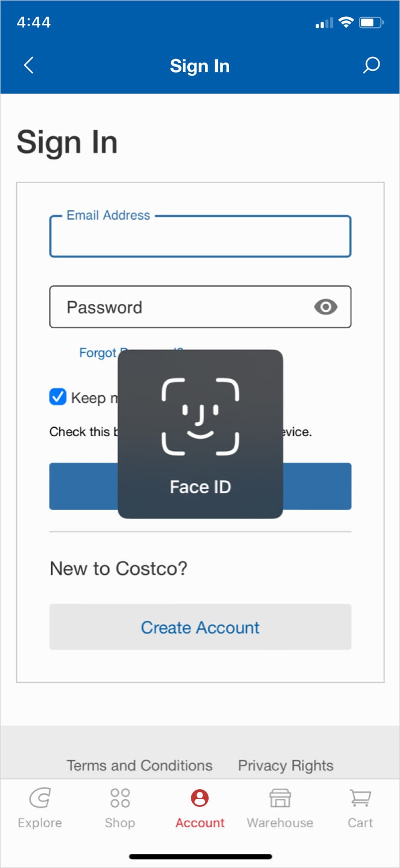This screenshot has height=868, width=400.
Task: Tap the home indicator bar
Action: [x=201, y=857]
